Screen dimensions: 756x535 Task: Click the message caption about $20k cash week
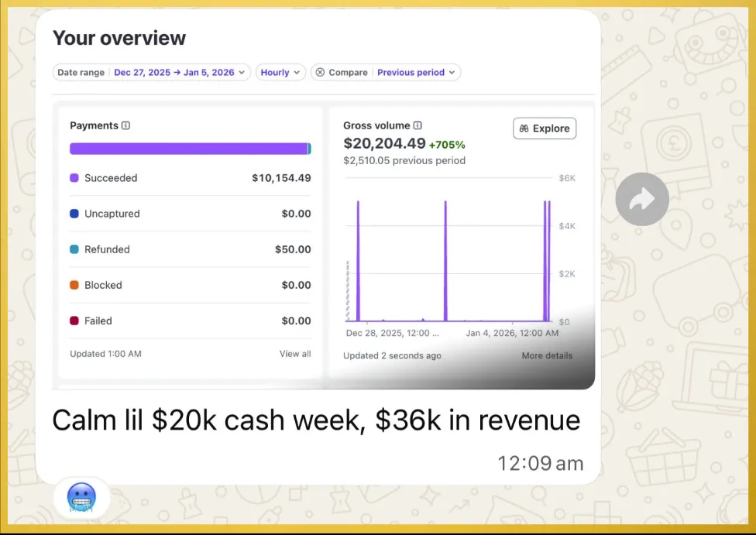pos(316,420)
